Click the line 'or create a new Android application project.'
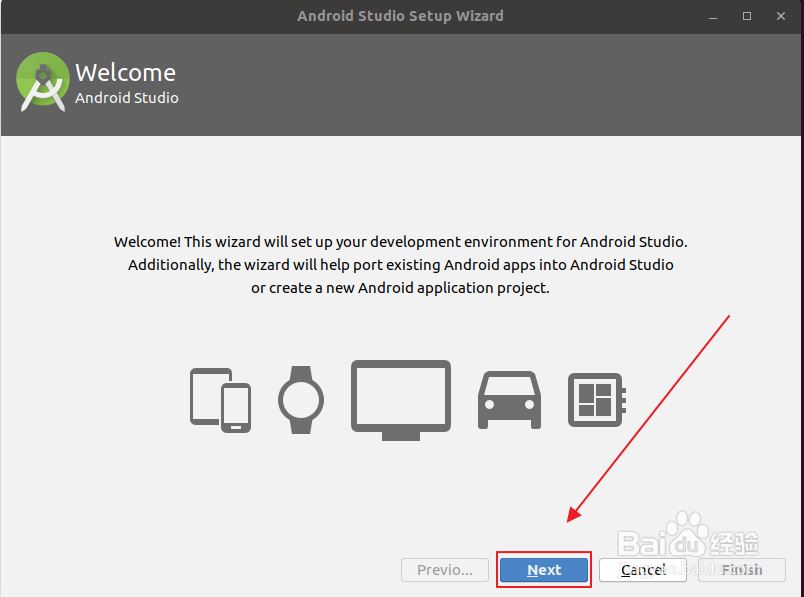The image size is (804, 597). point(400,288)
